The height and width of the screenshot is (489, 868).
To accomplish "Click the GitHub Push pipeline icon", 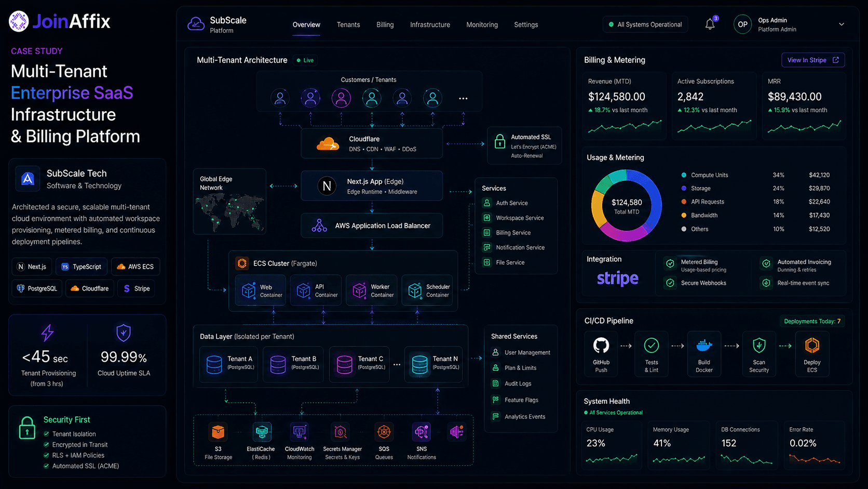I will [x=601, y=345].
